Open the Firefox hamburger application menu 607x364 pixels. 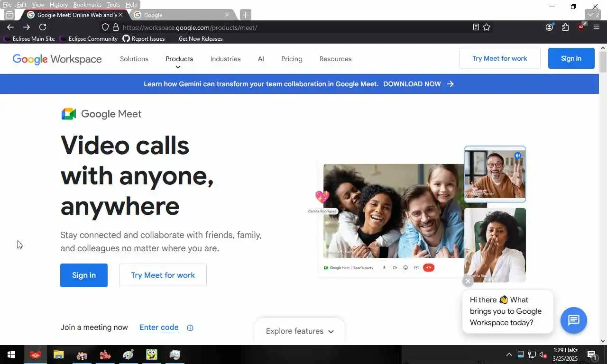597,27
